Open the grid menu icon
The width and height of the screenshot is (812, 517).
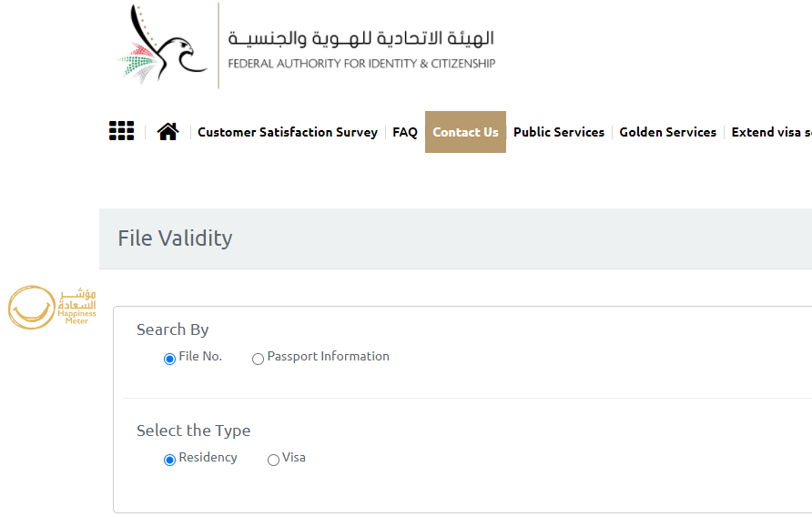pos(122,131)
